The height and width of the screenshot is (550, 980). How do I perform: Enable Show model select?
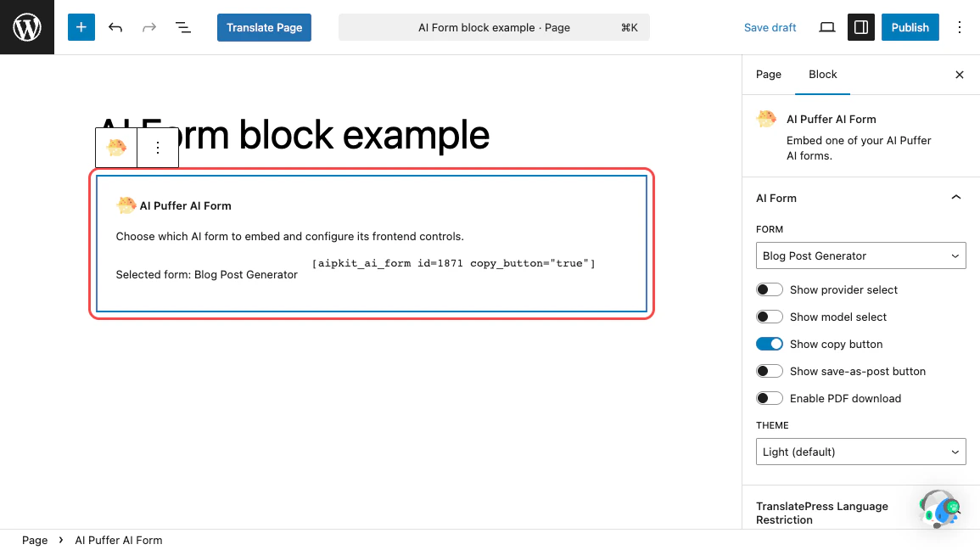(x=770, y=317)
